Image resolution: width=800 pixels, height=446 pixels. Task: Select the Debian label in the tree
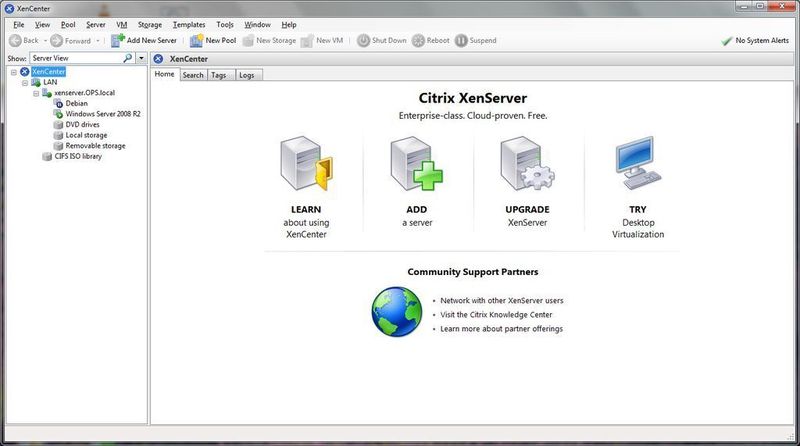pyautogui.click(x=77, y=104)
